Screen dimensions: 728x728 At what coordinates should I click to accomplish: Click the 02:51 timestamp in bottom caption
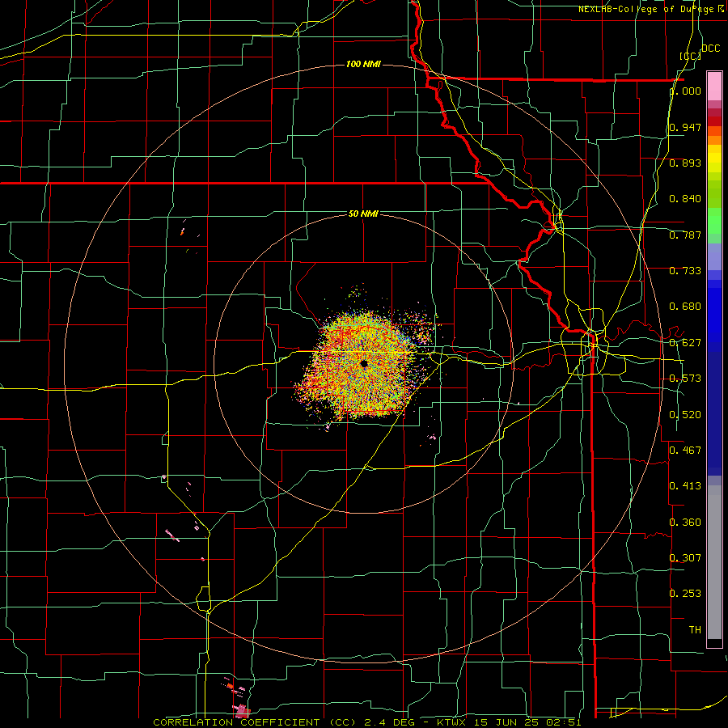click(x=564, y=722)
